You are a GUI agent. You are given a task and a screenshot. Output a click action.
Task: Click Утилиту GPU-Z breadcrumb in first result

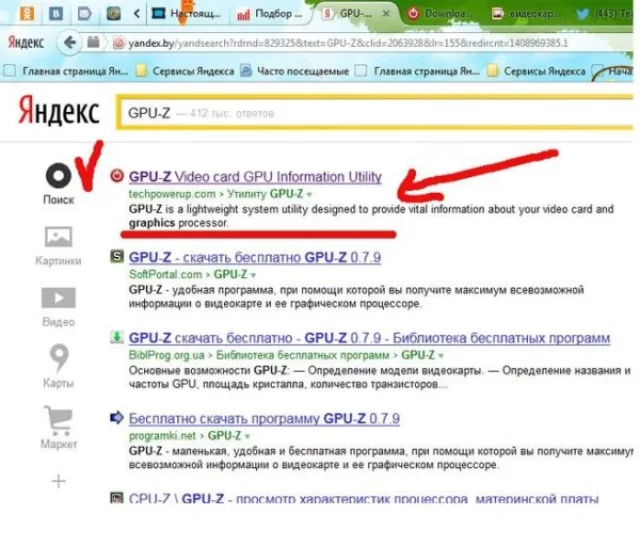[265, 194]
